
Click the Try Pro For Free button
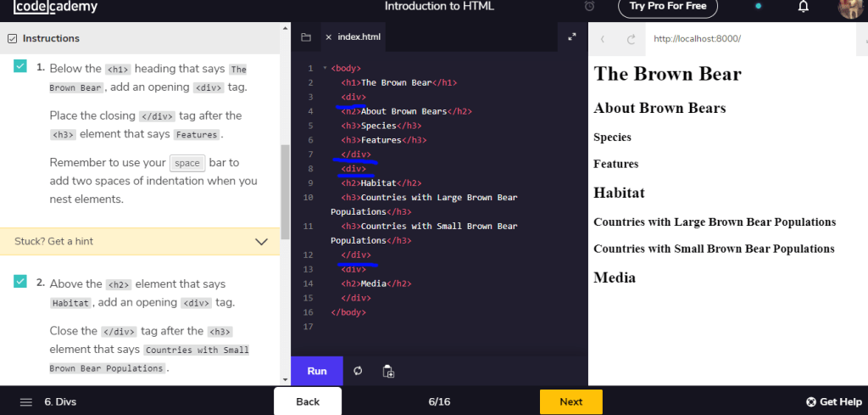click(668, 7)
